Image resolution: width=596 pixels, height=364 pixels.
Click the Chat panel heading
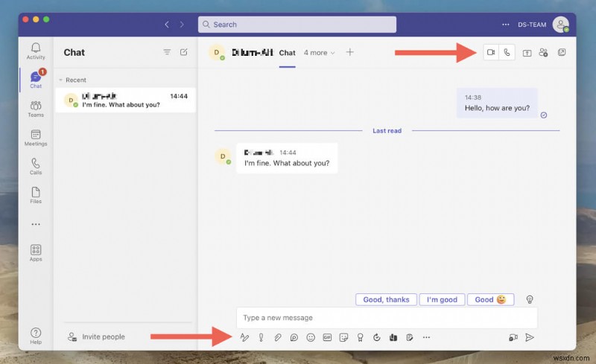click(x=74, y=52)
